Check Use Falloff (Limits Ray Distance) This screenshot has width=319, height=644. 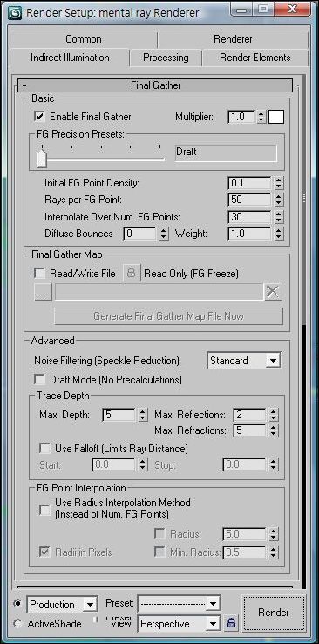(x=44, y=448)
